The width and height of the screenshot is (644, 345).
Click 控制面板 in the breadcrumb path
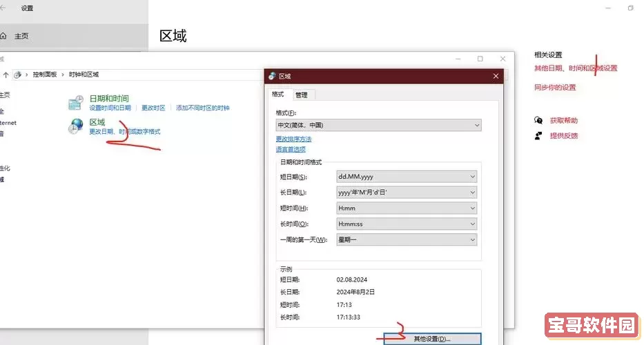pyautogui.click(x=46, y=75)
